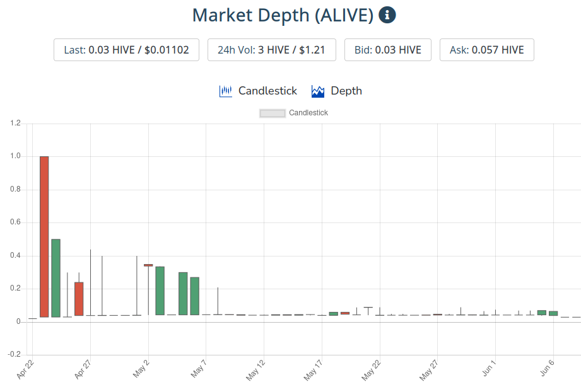Click the May 27 date axis label

coord(429,370)
